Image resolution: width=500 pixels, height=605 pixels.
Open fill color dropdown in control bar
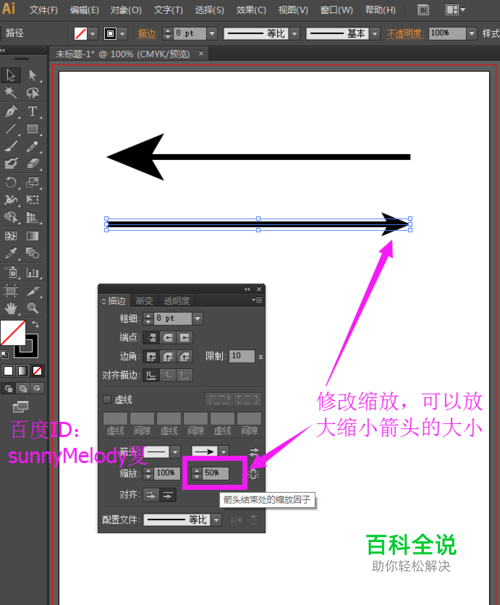(x=93, y=34)
